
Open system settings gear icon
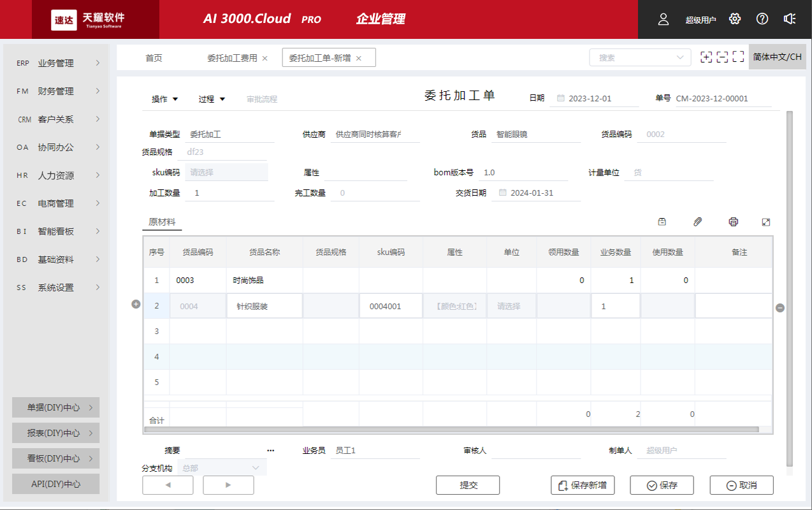[734, 19]
